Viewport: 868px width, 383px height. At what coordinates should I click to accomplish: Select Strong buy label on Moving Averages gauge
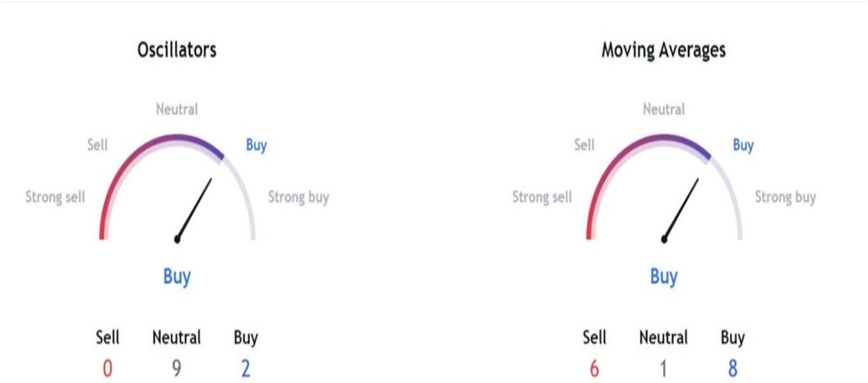tap(786, 197)
